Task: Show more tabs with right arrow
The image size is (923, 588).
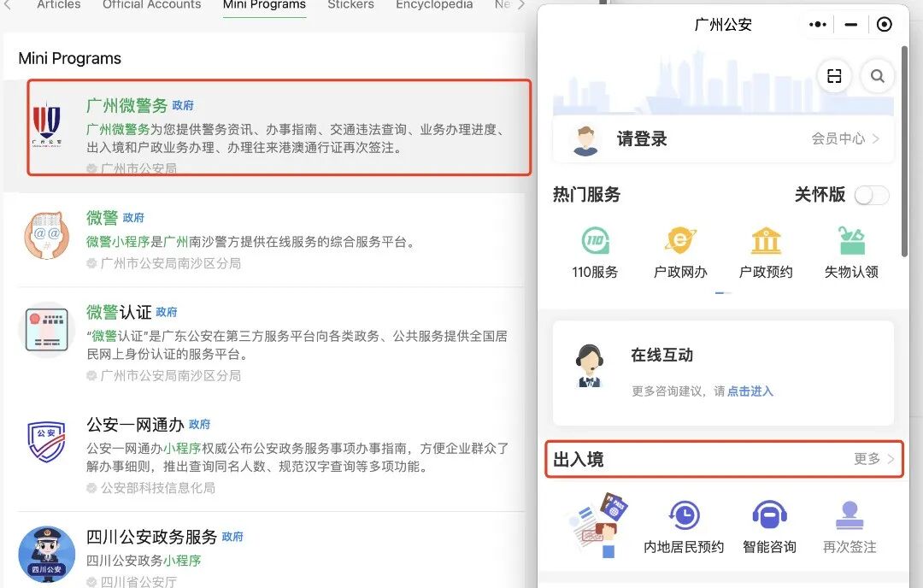Action: point(520,5)
